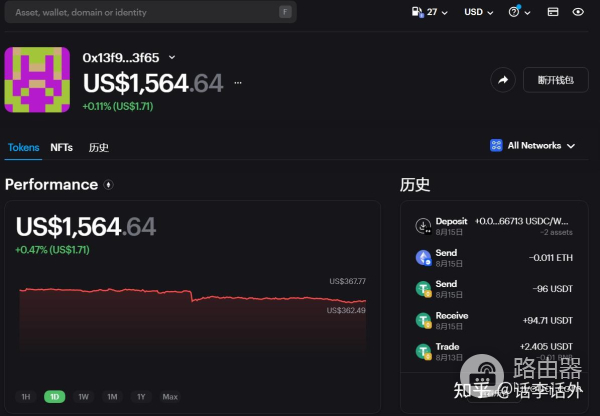Viewport: 600px width, 416px height.
Task: Click the ETH Send transaction icon
Action: click(x=423, y=258)
